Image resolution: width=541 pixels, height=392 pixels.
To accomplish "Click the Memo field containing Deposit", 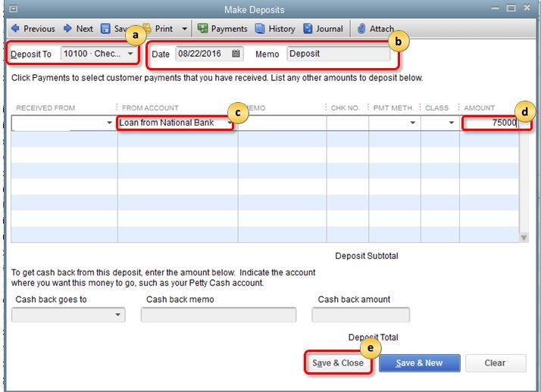I will [338, 54].
